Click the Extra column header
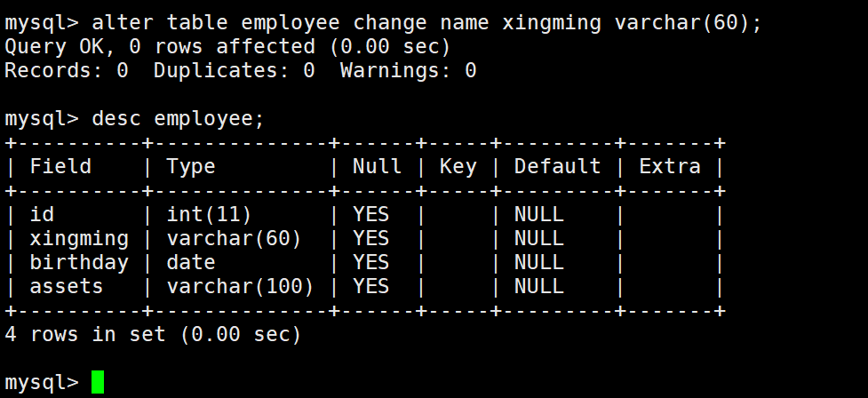The height and width of the screenshot is (398, 868). point(670,166)
